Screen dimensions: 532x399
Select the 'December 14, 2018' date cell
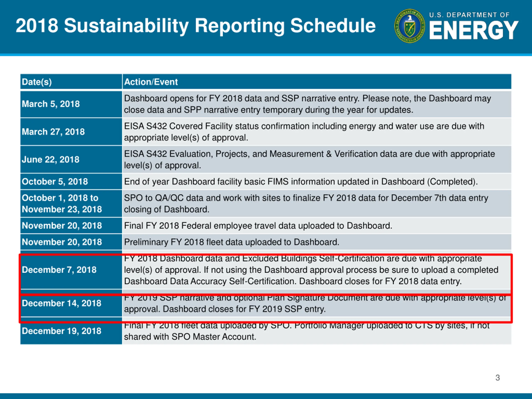(71, 303)
